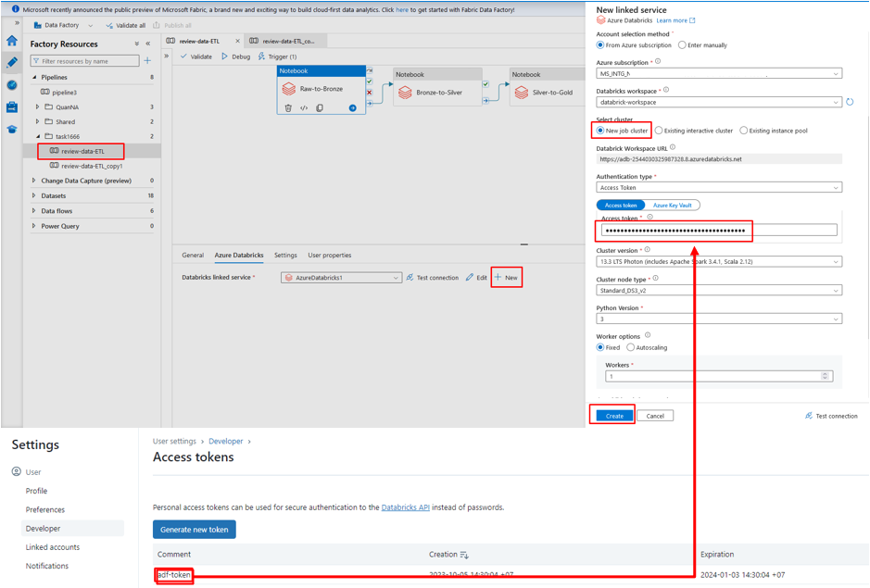This screenshot has width=870, height=588.
Task: View code of Raw-to-Bronze activity
Action: click(x=304, y=108)
